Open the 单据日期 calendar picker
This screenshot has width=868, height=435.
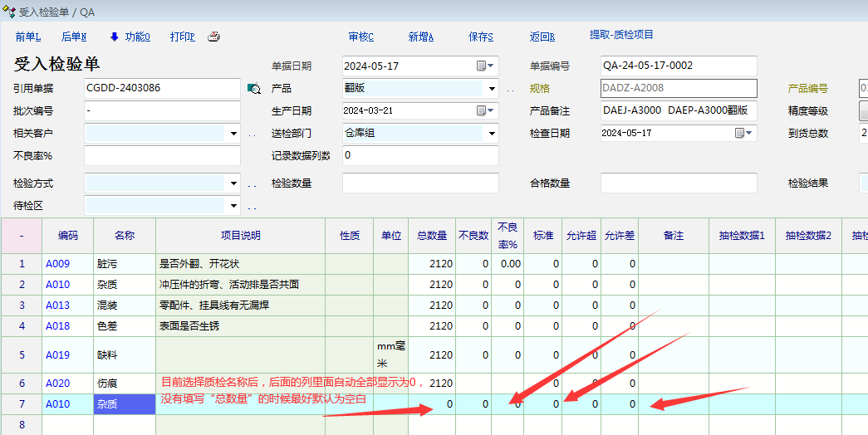pos(484,66)
